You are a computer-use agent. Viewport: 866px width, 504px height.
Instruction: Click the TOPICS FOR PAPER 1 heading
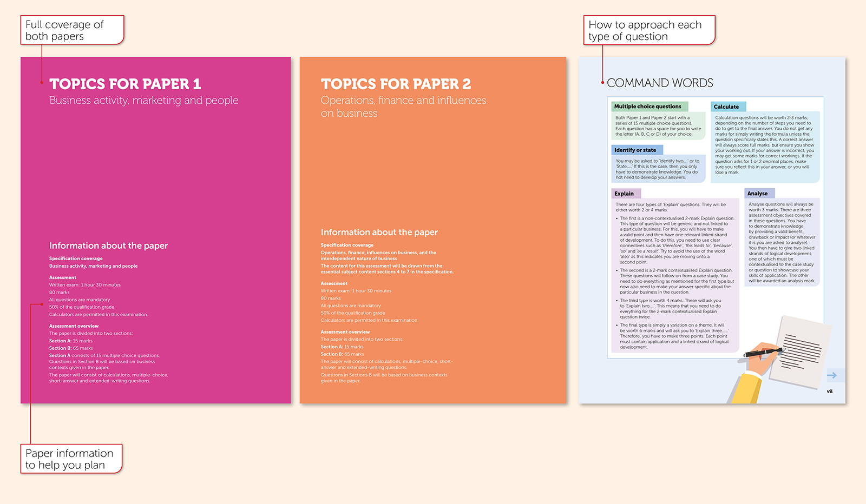coord(125,84)
